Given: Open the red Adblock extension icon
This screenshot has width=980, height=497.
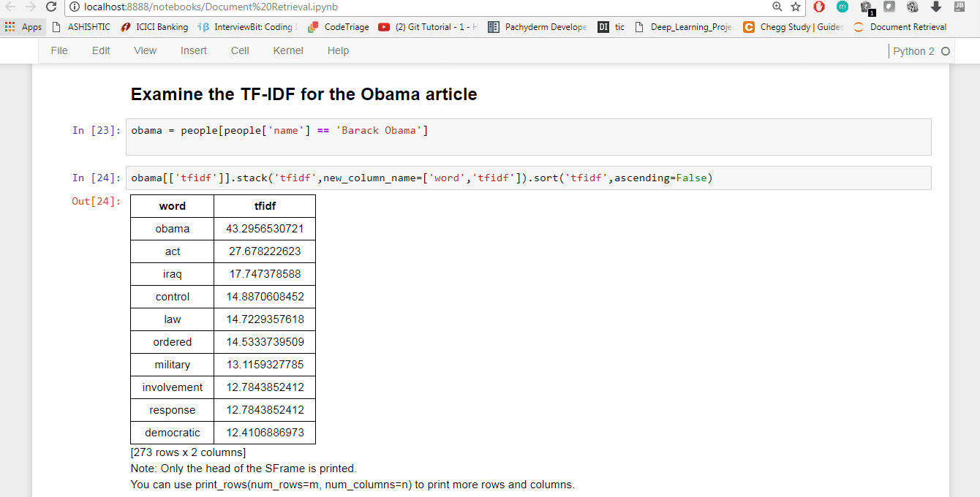Looking at the screenshot, I should pos(819,7).
